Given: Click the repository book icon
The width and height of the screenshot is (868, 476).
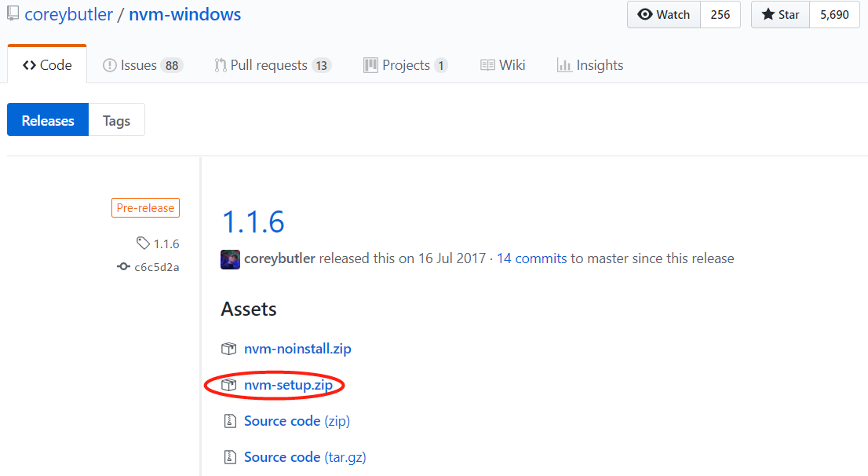Looking at the screenshot, I should click(x=13, y=13).
